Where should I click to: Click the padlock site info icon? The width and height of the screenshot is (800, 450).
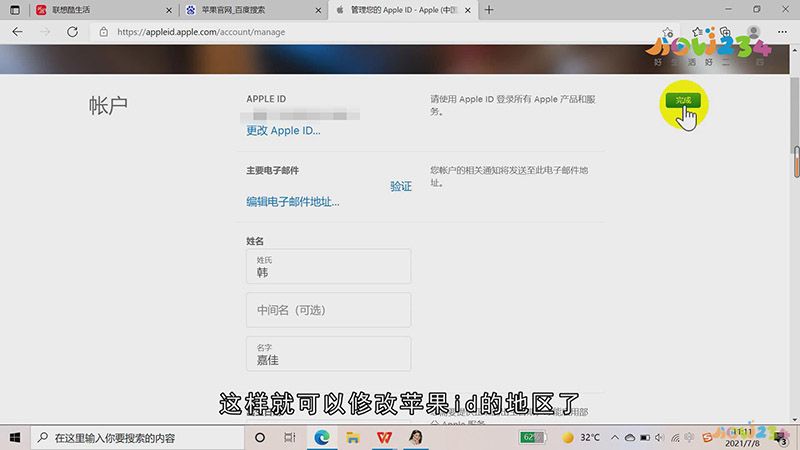point(104,32)
